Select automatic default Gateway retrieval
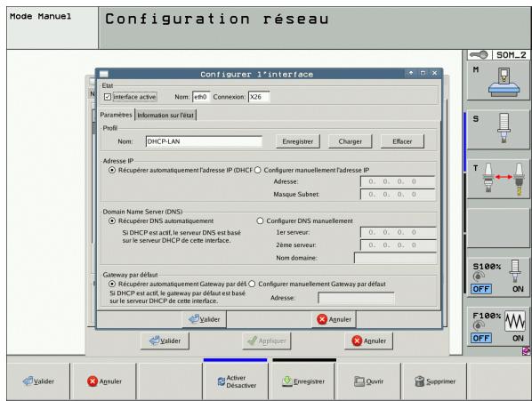 click(x=112, y=284)
